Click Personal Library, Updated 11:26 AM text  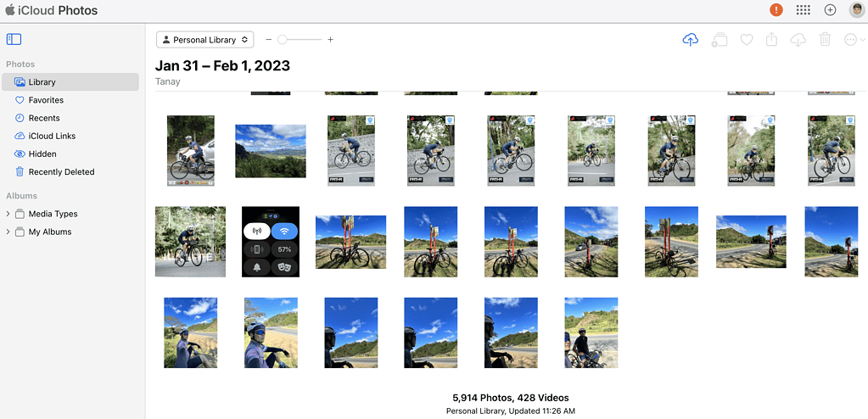pyautogui.click(x=511, y=411)
